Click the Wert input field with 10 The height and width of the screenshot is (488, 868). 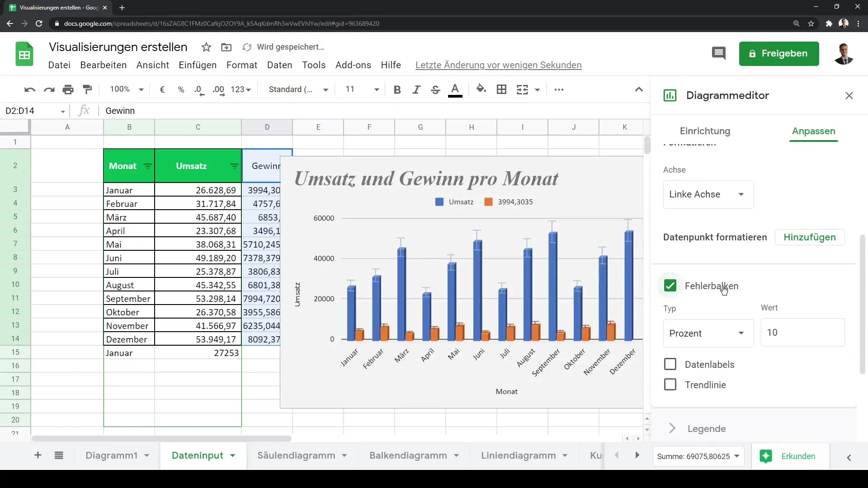(x=802, y=333)
